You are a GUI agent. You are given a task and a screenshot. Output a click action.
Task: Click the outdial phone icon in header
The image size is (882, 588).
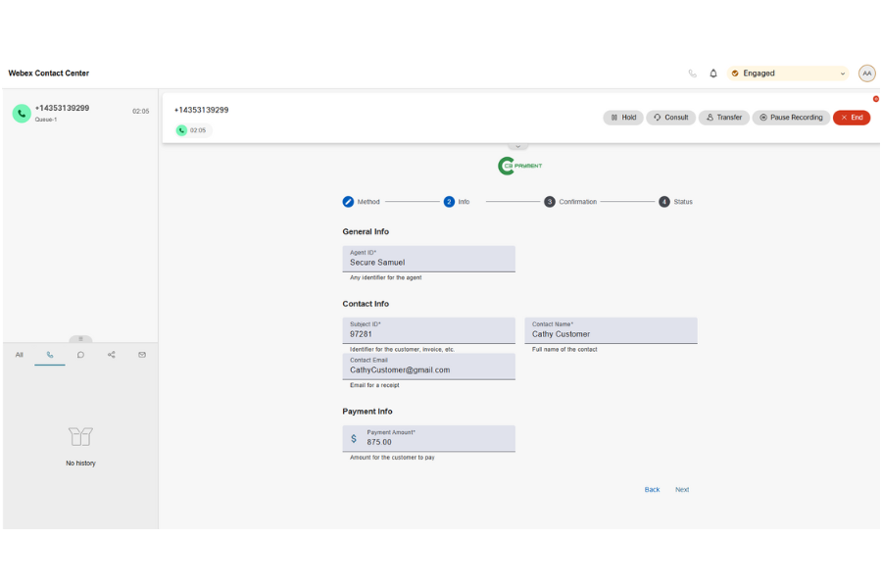[693, 73]
